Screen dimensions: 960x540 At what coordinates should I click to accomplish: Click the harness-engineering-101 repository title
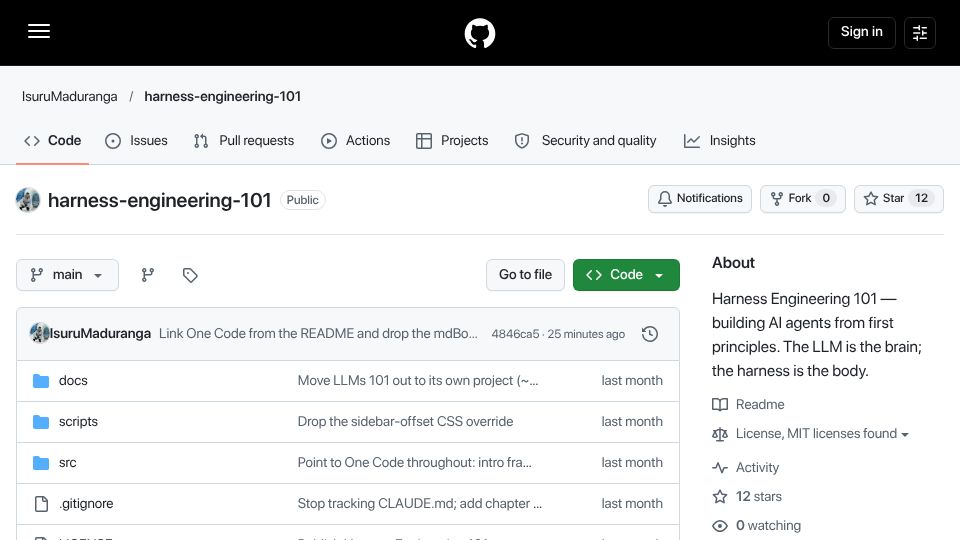(159, 200)
